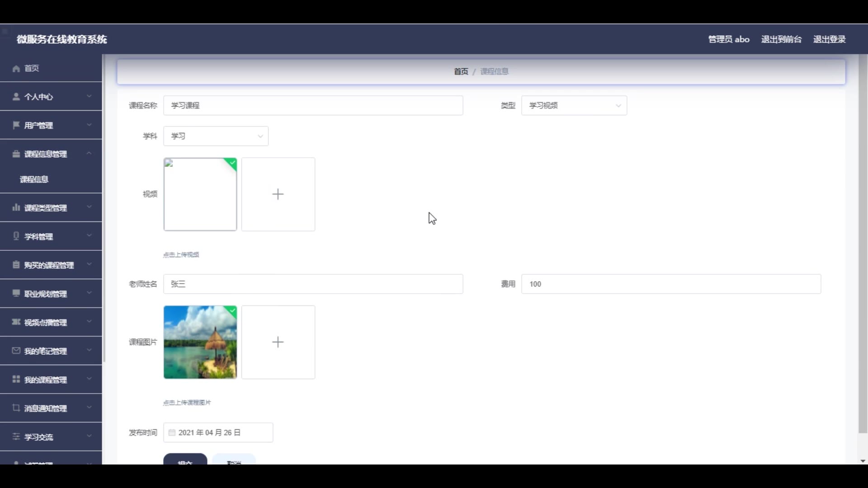The height and width of the screenshot is (488, 868).
Task: Click the beach course image thumbnail
Action: 200,342
